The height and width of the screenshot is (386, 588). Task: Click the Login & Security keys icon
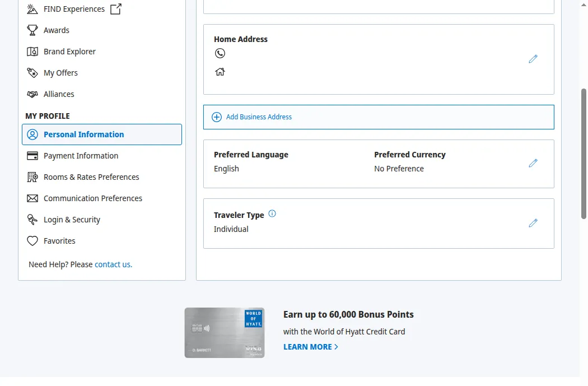[32, 220]
